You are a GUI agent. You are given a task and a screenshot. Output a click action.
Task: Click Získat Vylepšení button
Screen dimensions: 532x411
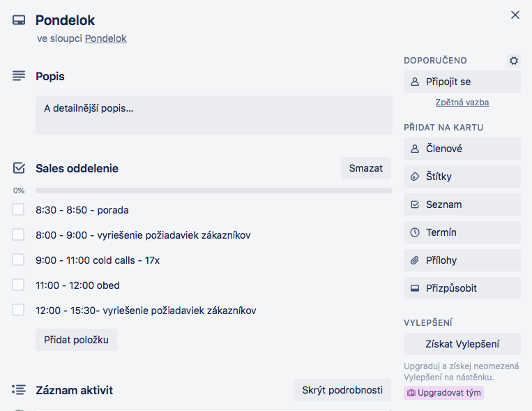(462, 344)
